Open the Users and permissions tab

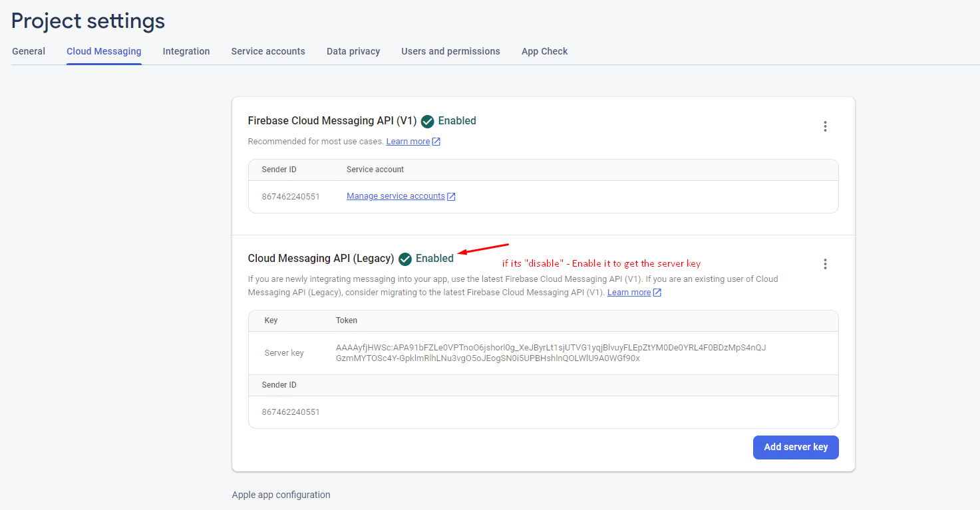click(450, 51)
